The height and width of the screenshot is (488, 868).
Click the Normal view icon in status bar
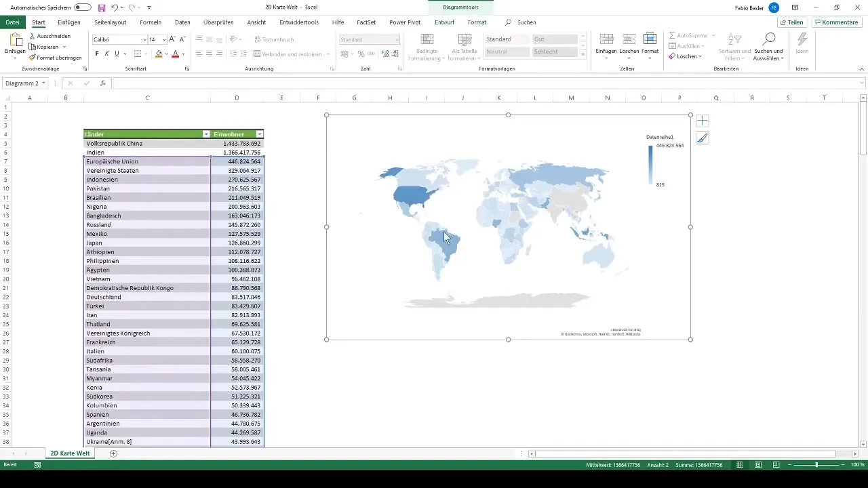click(740, 465)
